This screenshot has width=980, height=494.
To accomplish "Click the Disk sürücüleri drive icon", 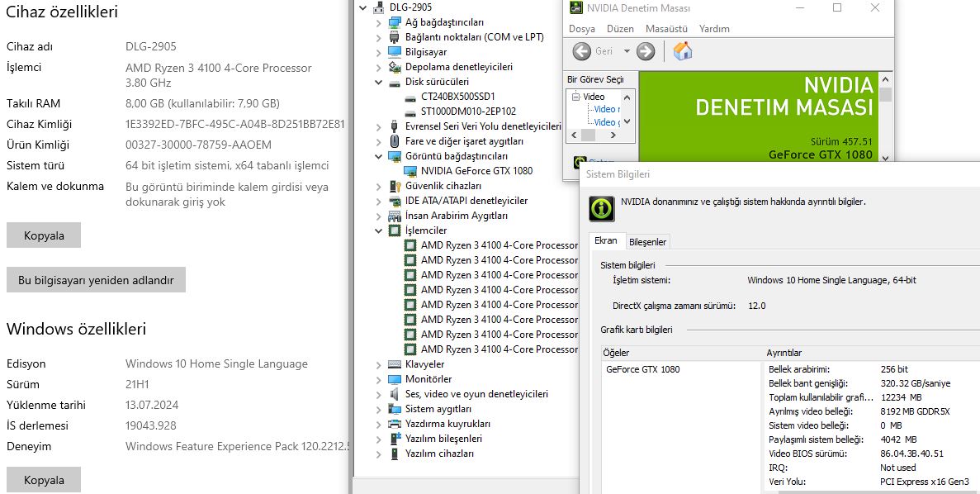I will [395, 82].
